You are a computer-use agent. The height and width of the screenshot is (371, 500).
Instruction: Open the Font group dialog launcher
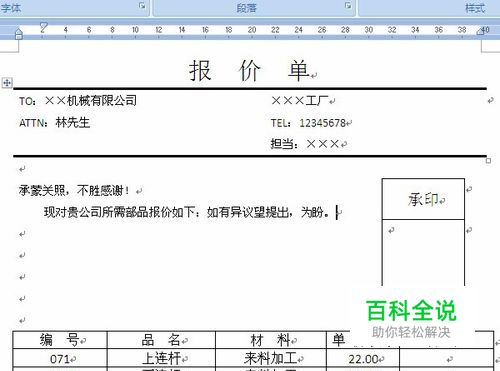click(x=142, y=6)
